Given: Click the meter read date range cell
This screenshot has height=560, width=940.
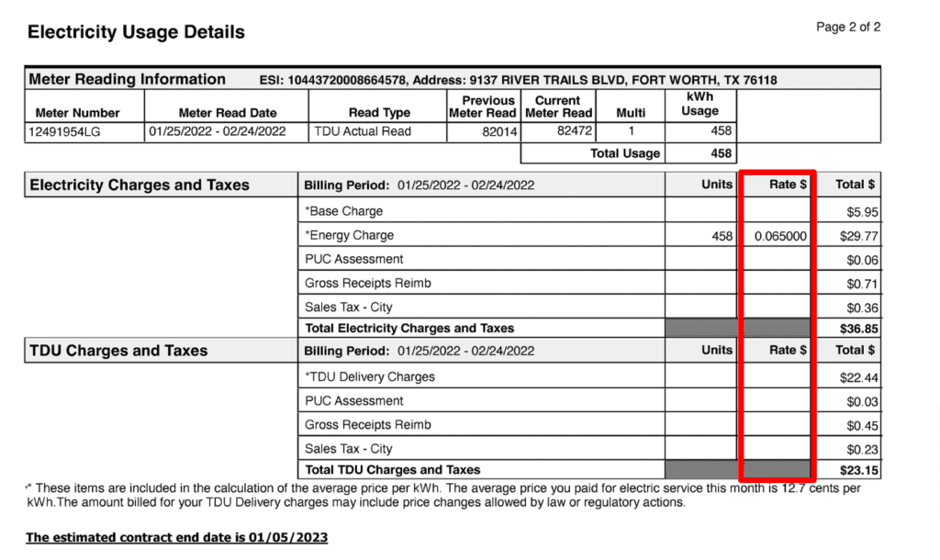Looking at the screenshot, I should coord(218,131).
